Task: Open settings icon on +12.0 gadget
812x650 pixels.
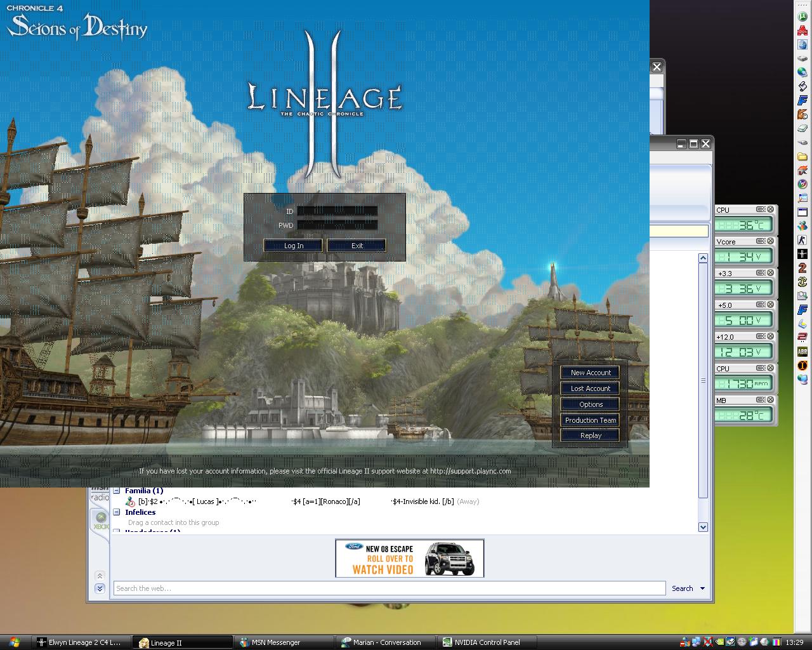Action: pyautogui.click(x=761, y=336)
